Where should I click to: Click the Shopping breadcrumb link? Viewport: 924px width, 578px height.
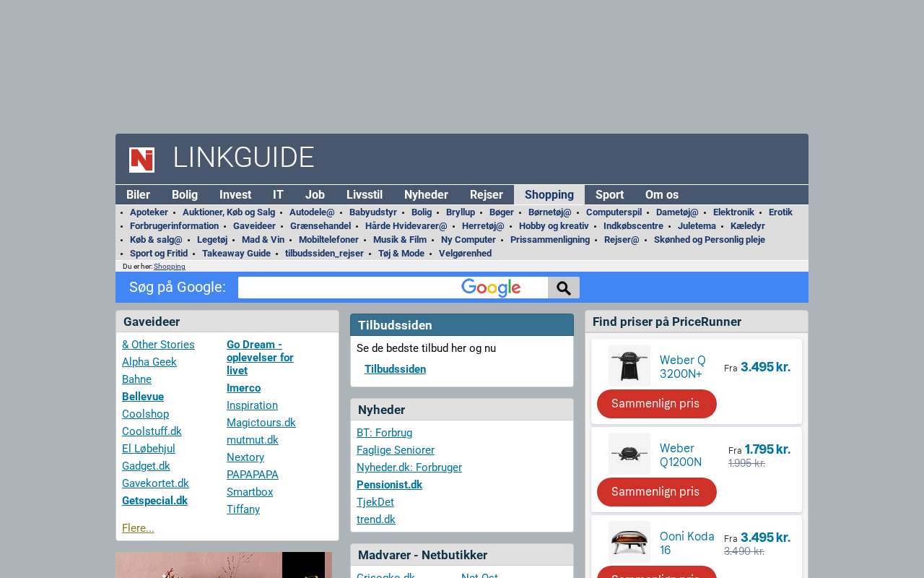[170, 267]
